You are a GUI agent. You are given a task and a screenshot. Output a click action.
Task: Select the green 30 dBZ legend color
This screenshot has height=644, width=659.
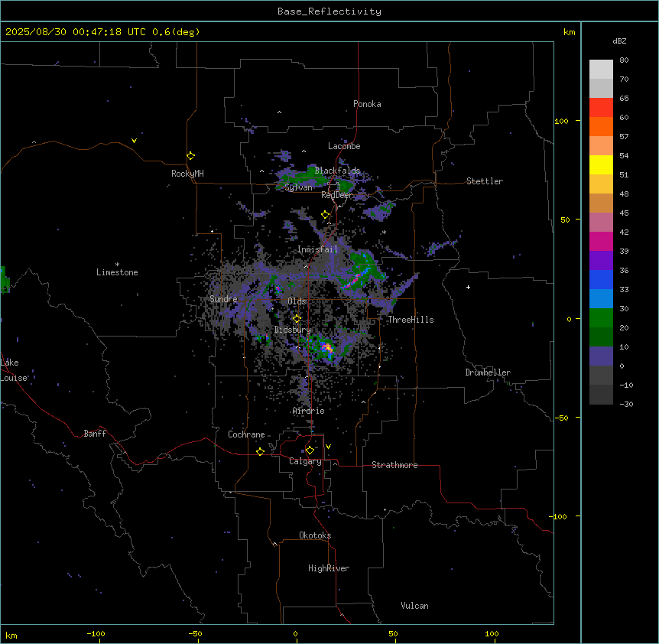[601, 318]
